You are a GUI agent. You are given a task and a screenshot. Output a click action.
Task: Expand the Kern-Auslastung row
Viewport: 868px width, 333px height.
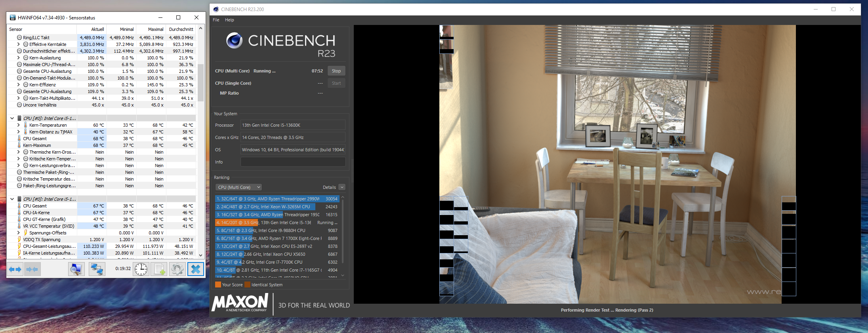tap(19, 58)
